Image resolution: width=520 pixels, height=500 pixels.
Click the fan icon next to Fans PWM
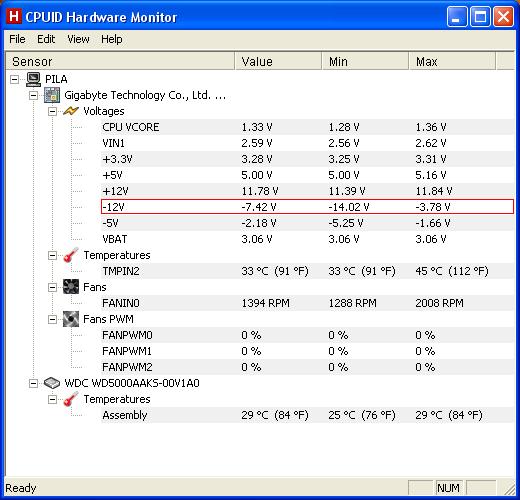71,319
